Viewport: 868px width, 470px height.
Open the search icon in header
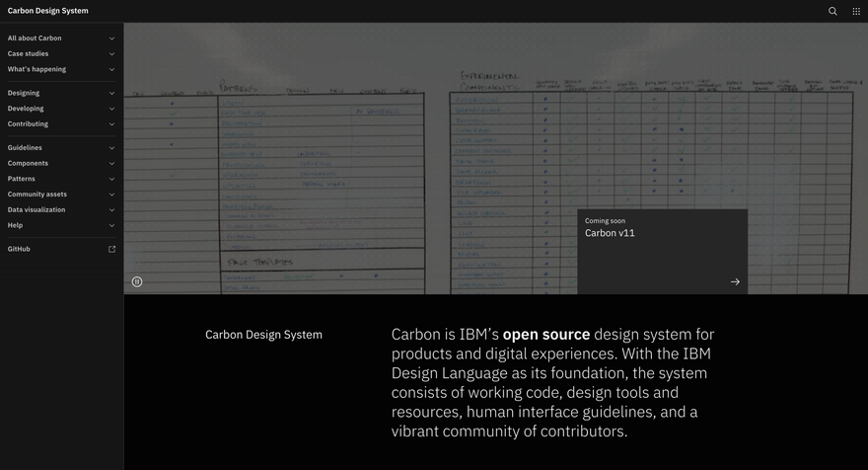tap(832, 11)
